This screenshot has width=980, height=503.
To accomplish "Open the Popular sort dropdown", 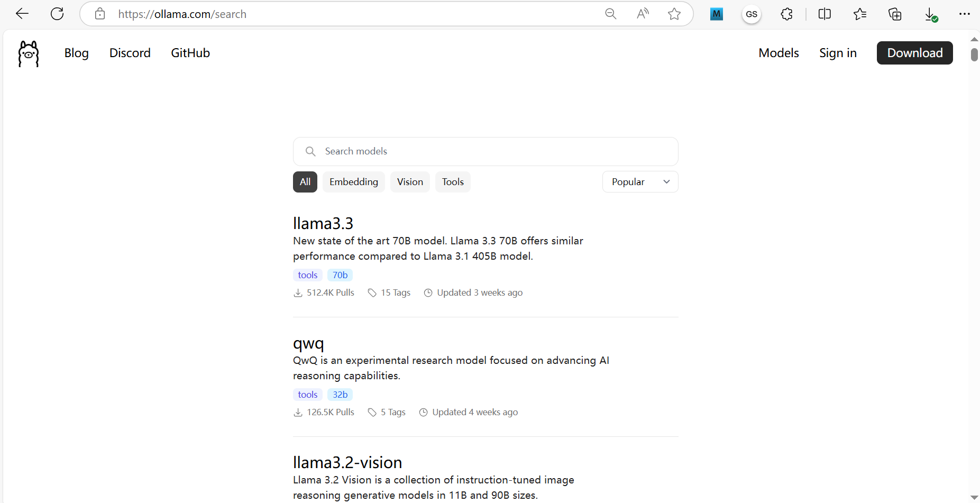I will tap(640, 182).
